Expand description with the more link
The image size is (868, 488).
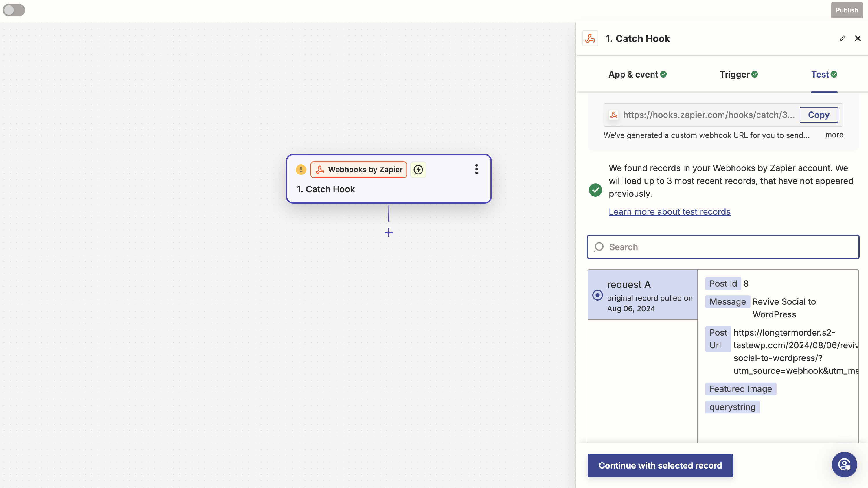[834, 135]
